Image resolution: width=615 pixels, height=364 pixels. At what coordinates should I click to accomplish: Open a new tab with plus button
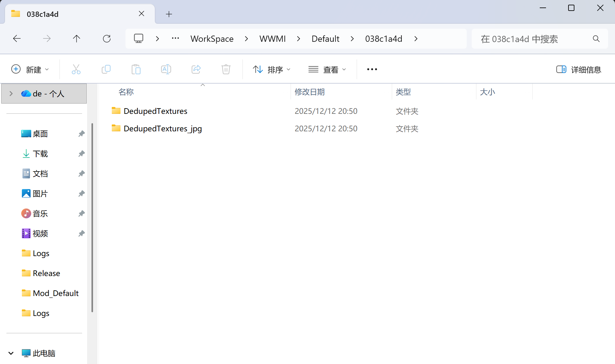pos(169,14)
